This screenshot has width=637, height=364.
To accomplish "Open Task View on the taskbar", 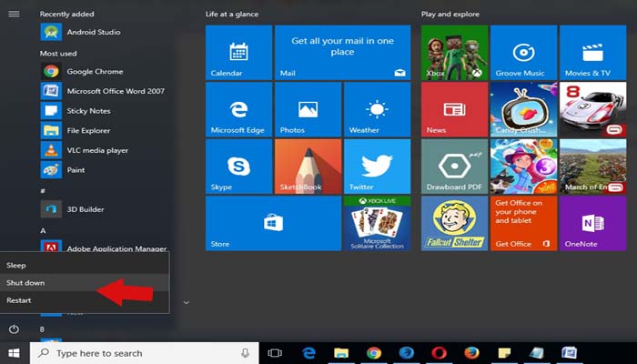I will [x=275, y=353].
